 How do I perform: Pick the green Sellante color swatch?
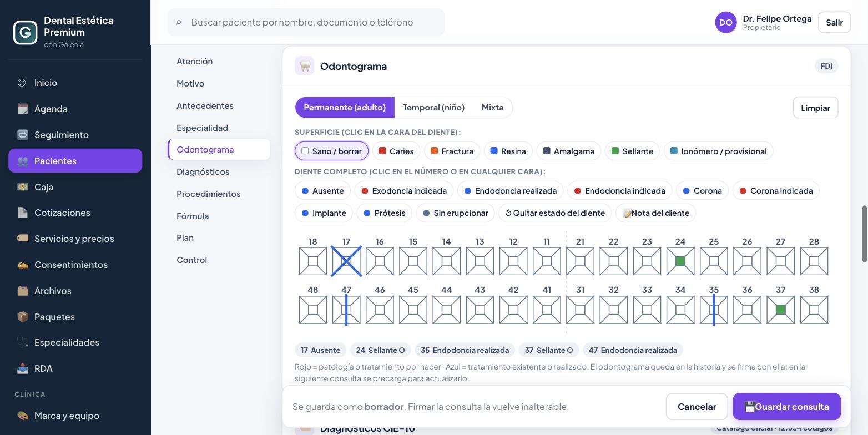pyautogui.click(x=615, y=151)
